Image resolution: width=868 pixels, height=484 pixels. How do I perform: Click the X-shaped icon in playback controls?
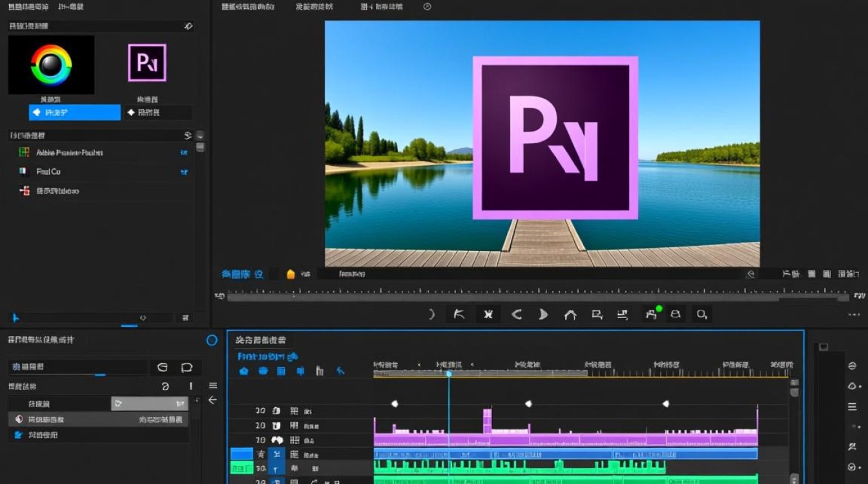pos(488,314)
